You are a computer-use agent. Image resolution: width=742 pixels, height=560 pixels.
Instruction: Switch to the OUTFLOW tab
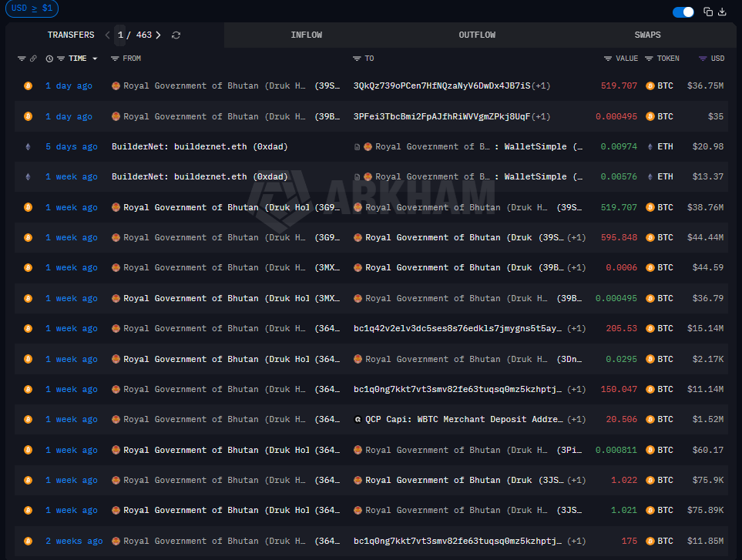tap(477, 35)
